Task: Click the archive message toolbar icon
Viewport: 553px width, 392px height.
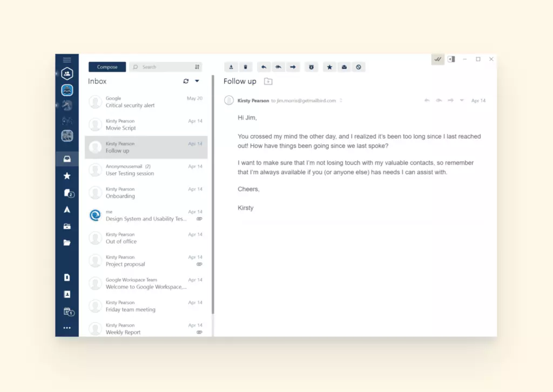Action: tap(231, 67)
